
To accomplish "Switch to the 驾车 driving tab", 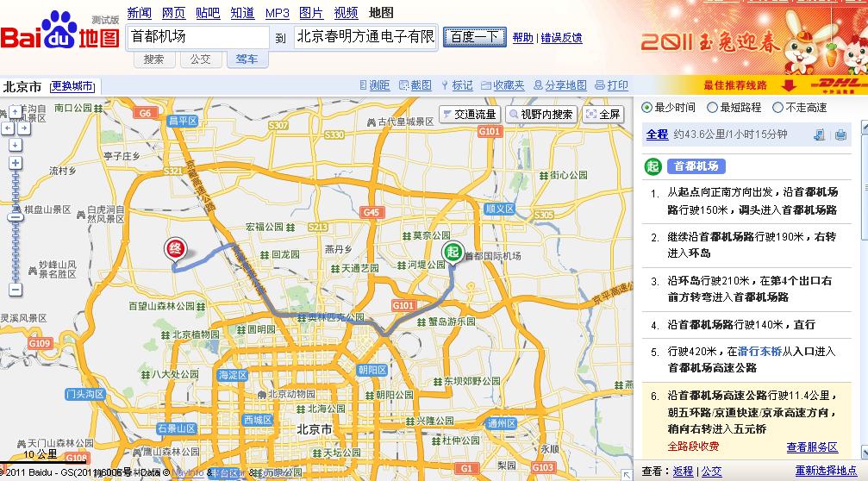I will click(x=247, y=59).
